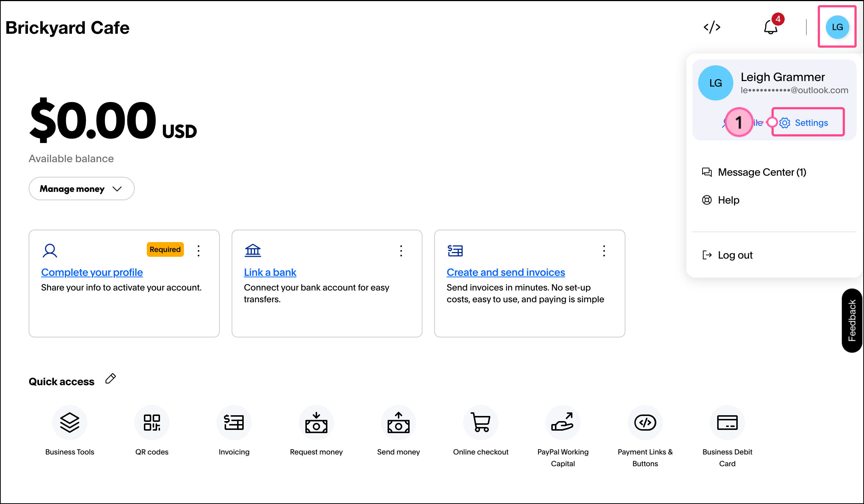Screen dimensions: 864x504
Task: Open the Feedback side tab
Action: tap(852, 321)
